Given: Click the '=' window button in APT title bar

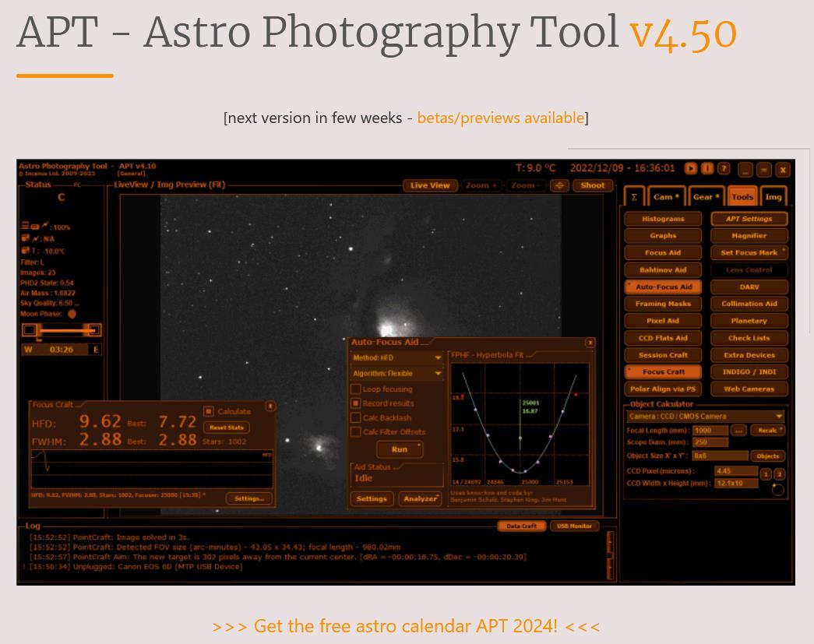Looking at the screenshot, I should 763,170.
